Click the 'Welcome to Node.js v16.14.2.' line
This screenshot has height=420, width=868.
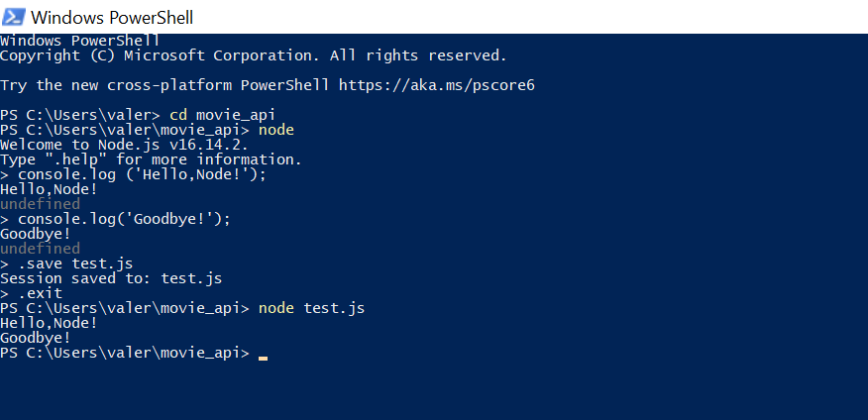[124, 145]
